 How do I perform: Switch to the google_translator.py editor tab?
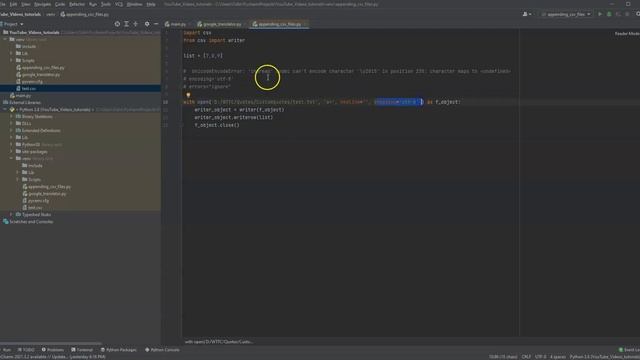(x=220, y=24)
